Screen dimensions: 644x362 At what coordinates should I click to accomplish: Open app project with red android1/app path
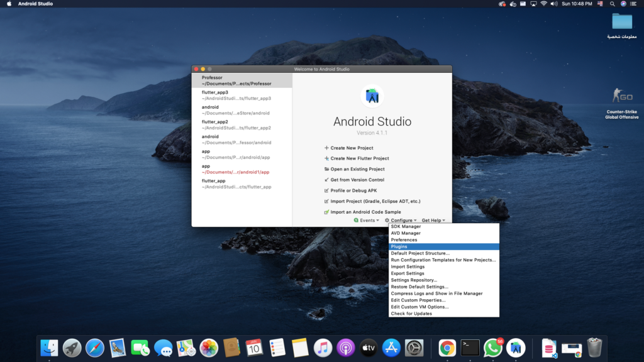click(x=242, y=169)
